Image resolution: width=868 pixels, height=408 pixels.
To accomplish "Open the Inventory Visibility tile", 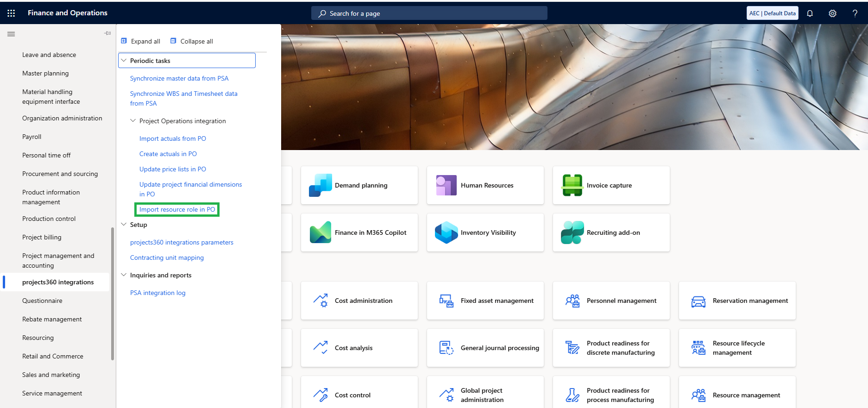I will pos(485,232).
